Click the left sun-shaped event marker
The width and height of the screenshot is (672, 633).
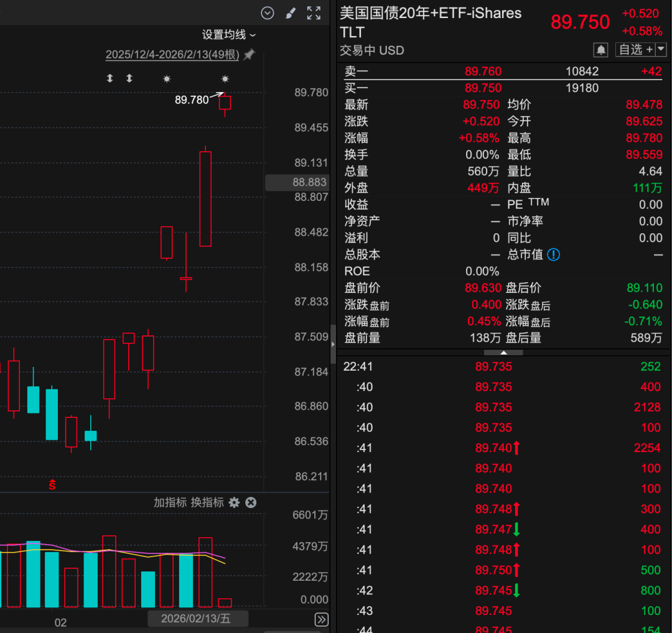[x=167, y=79]
